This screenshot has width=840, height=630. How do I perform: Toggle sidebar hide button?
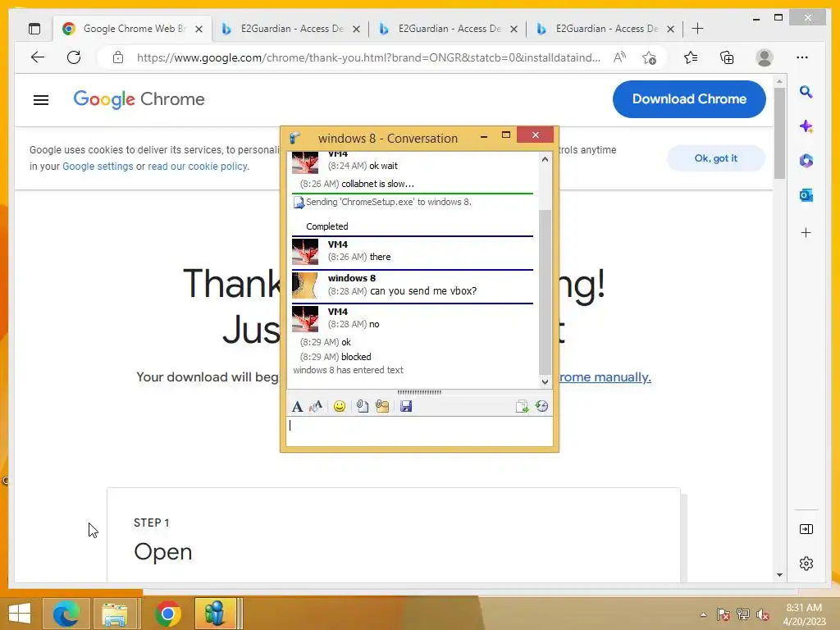[x=806, y=529]
